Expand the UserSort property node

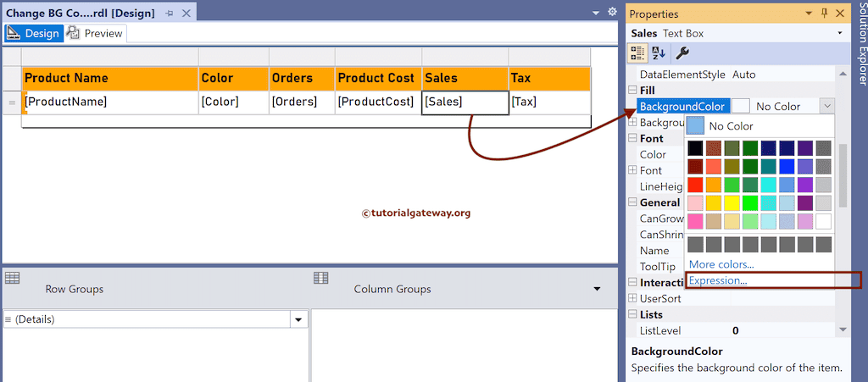click(632, 298)
